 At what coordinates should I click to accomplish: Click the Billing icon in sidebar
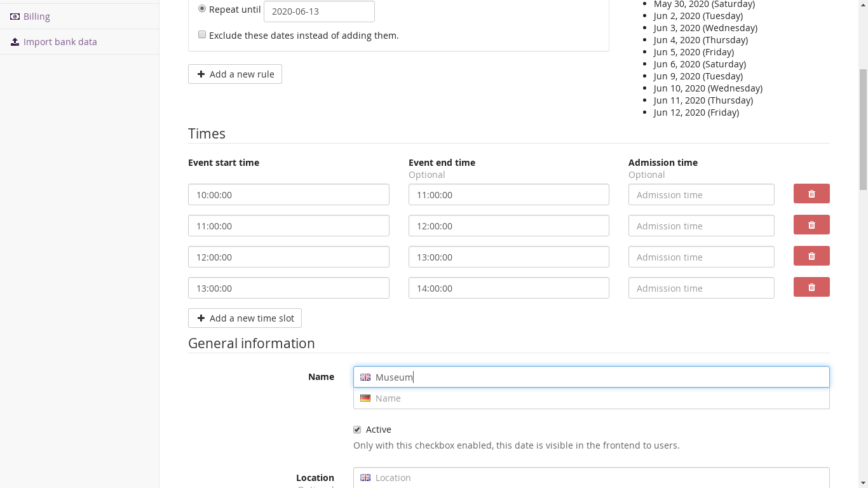(15, 17)
